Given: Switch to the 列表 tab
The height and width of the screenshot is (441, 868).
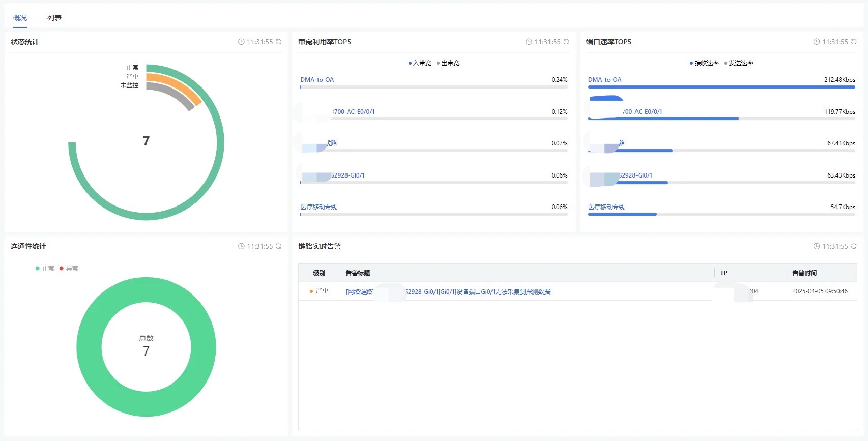Looking at the screenshot, I should point(54,18).
